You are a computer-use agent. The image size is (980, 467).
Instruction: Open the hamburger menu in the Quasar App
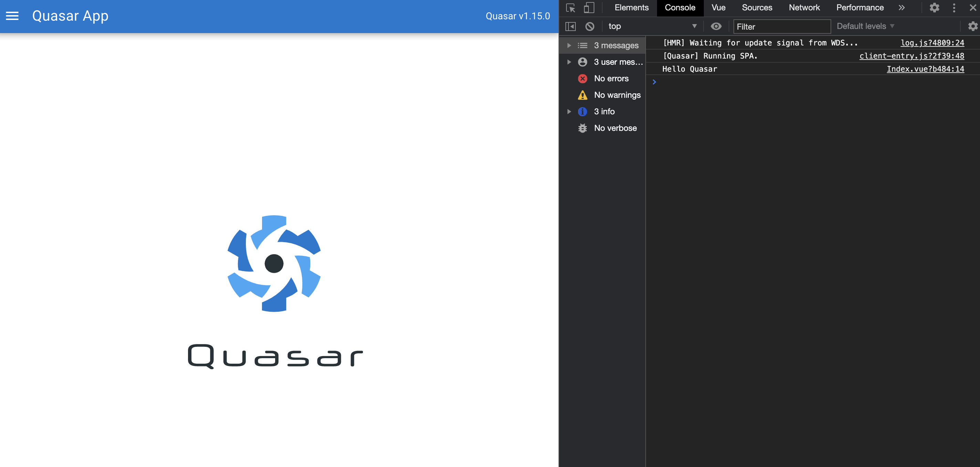[x=12, y=16]
